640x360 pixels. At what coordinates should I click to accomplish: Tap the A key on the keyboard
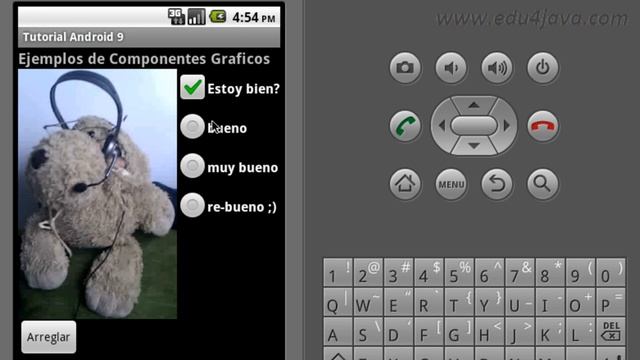click(338, 332)
